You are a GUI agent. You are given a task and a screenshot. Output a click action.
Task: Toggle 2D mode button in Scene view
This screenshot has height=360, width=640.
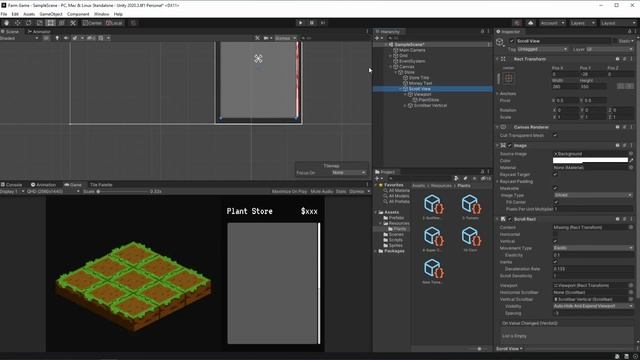[x=46, y=38]
